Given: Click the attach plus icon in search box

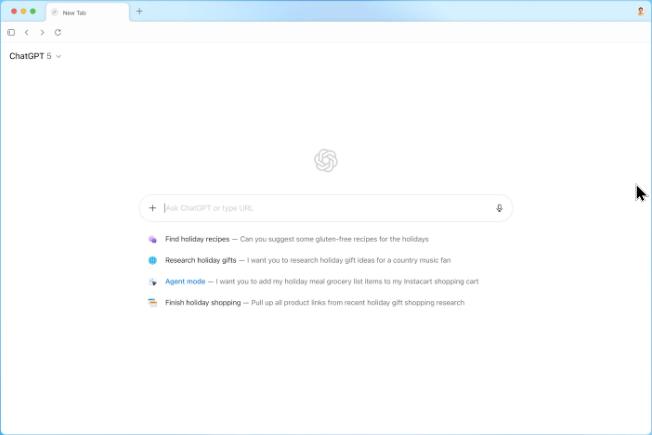Looking at the screenshot, I should (x=153, y=208).
